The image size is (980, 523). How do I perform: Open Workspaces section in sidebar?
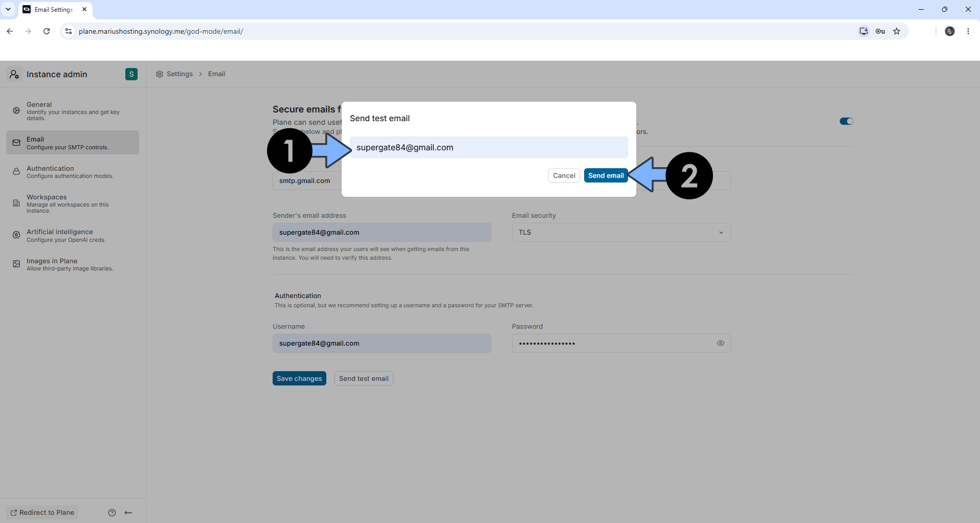pos(73,203)
